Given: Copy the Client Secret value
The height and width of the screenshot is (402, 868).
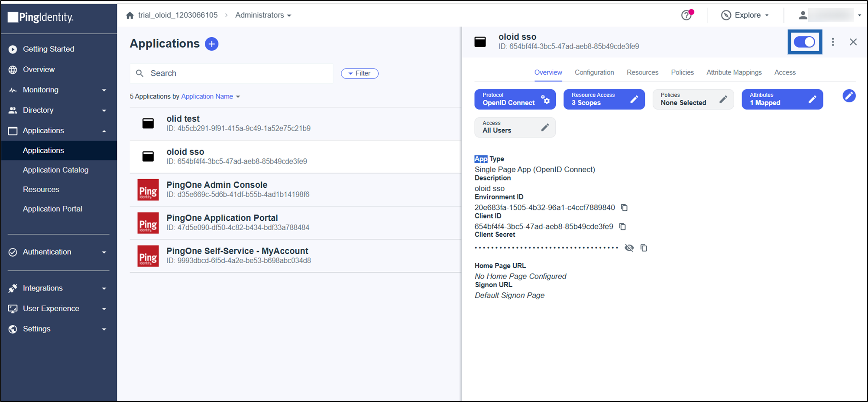Looking at the screenshot, I should click(644, 248).
